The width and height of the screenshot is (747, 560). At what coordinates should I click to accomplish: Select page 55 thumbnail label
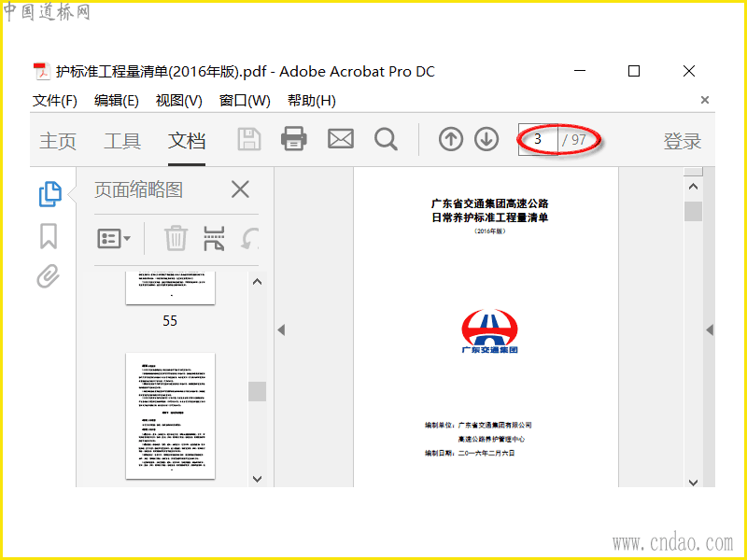(170, 321)
